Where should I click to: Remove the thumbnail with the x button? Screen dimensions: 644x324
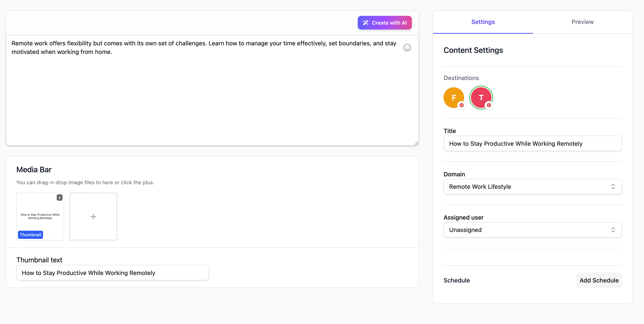coord(59,198)
